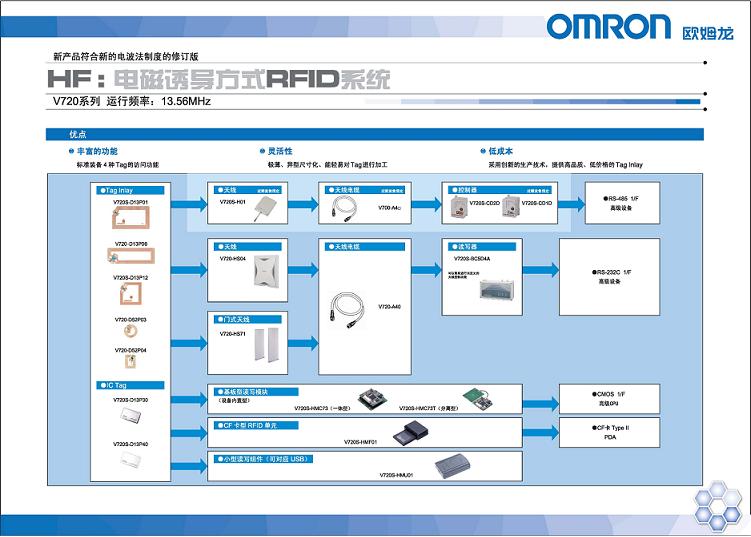Click the RS-232C I/F box

tap(609, 277)
